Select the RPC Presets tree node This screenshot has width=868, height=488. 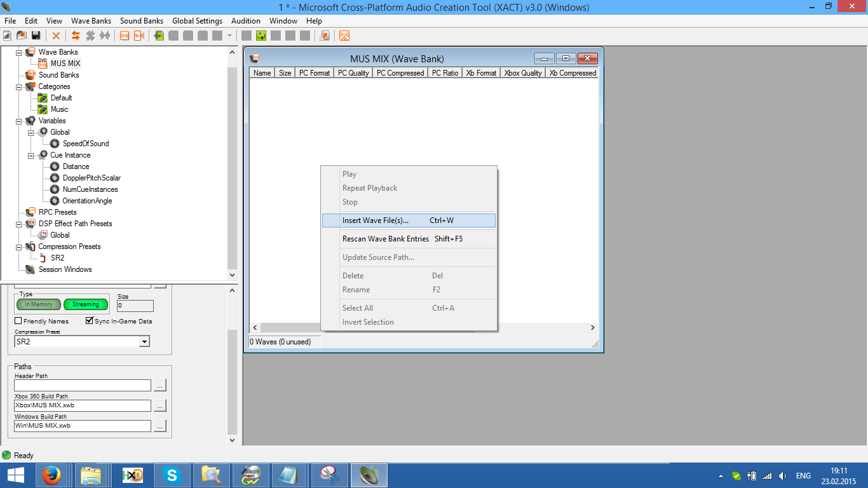click(57, 212)
